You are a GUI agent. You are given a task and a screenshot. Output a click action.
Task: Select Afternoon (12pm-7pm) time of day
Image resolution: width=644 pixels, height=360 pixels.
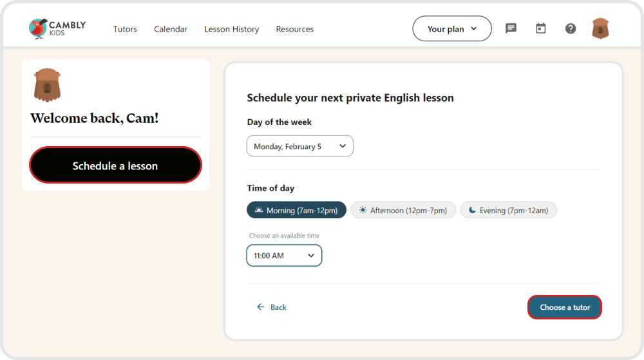tap(402, 211)
